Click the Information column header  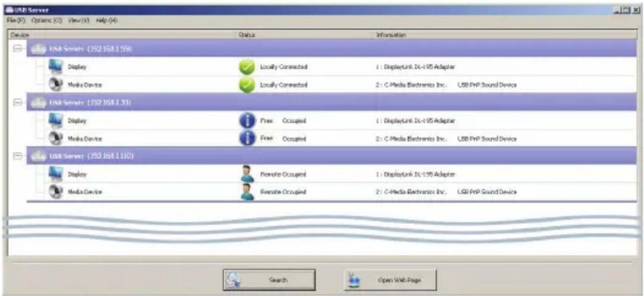(x=505, y=35)
